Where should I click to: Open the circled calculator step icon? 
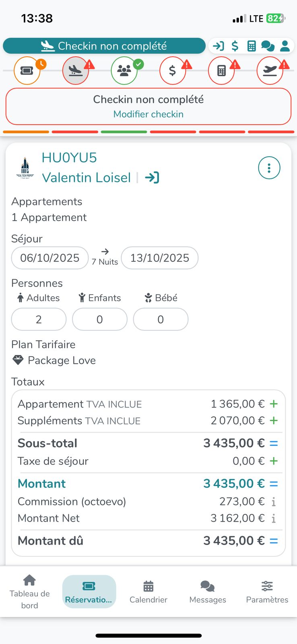[221, 71]
